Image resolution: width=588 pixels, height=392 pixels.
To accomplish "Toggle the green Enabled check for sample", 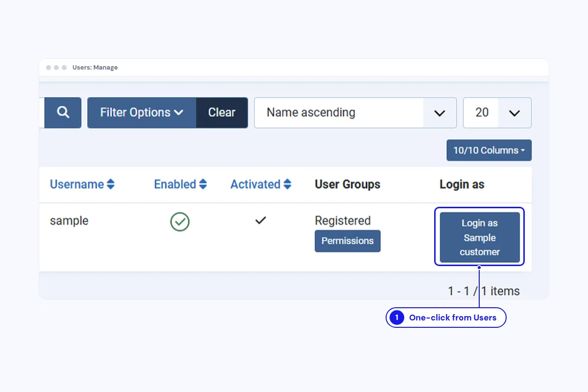I will (180, 221).
